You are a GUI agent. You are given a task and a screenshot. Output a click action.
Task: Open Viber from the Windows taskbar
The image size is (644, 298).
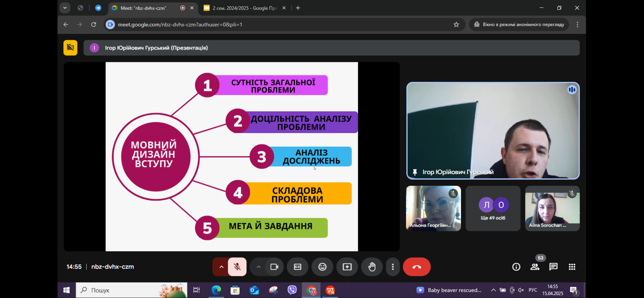tap(292, 290)
